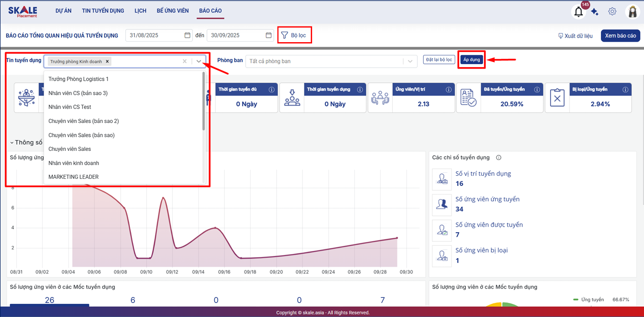Click info icon beside Các chỉ số tuyển dụng
Screen dimensions: 644x317
coord(498,157)
